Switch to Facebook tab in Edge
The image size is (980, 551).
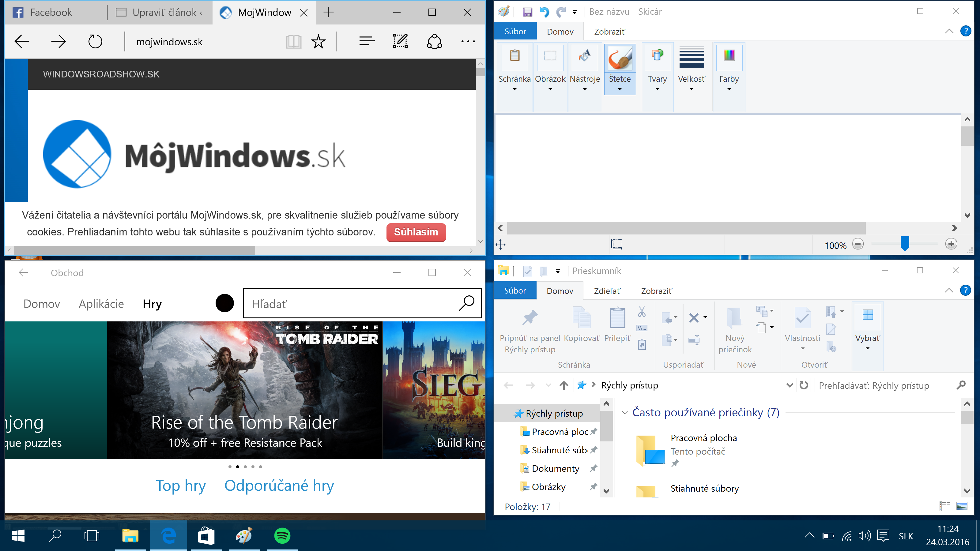pyautogui.click(x=55, y=13)
